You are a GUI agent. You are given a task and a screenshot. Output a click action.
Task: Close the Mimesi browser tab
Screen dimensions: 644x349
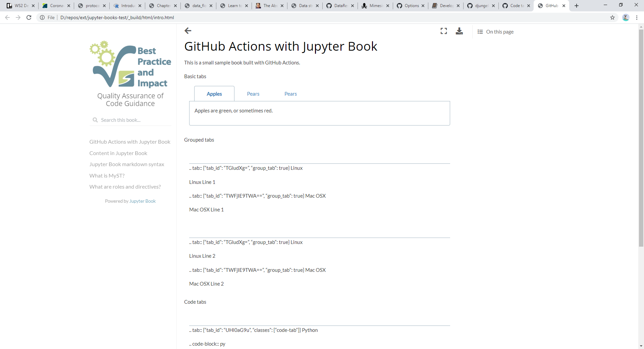(x=388, y=6)
